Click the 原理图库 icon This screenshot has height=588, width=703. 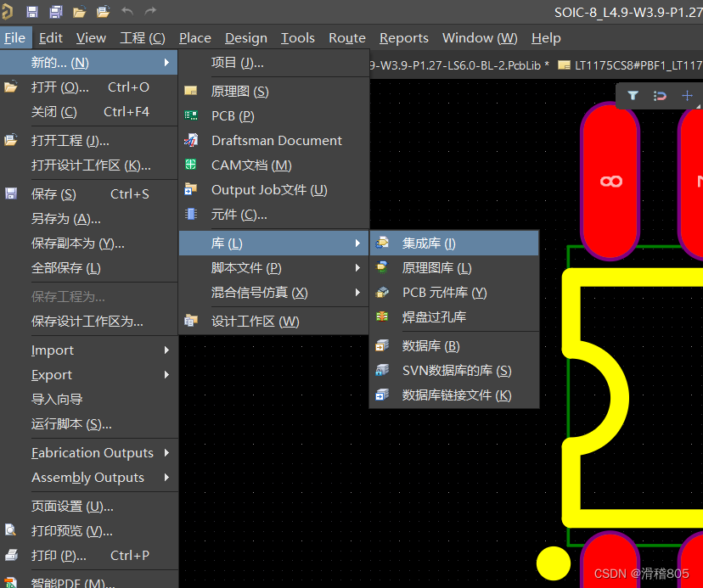coord(382,267)
